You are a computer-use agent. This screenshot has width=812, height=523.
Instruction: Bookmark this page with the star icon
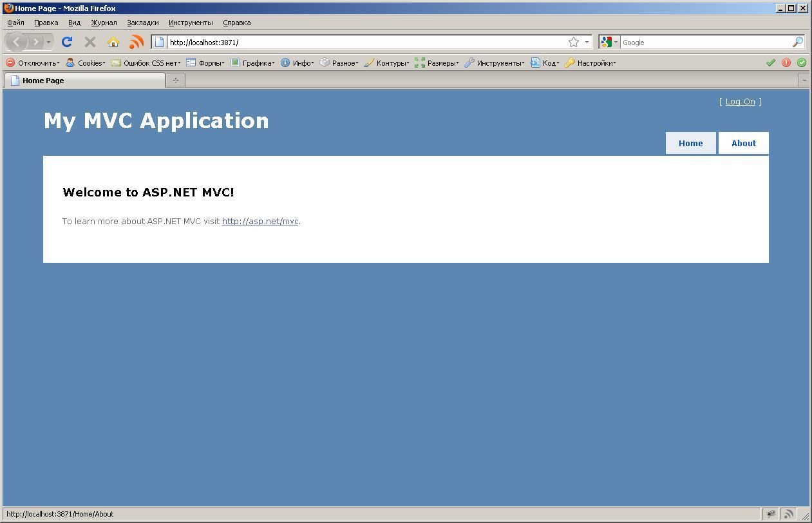574,43
